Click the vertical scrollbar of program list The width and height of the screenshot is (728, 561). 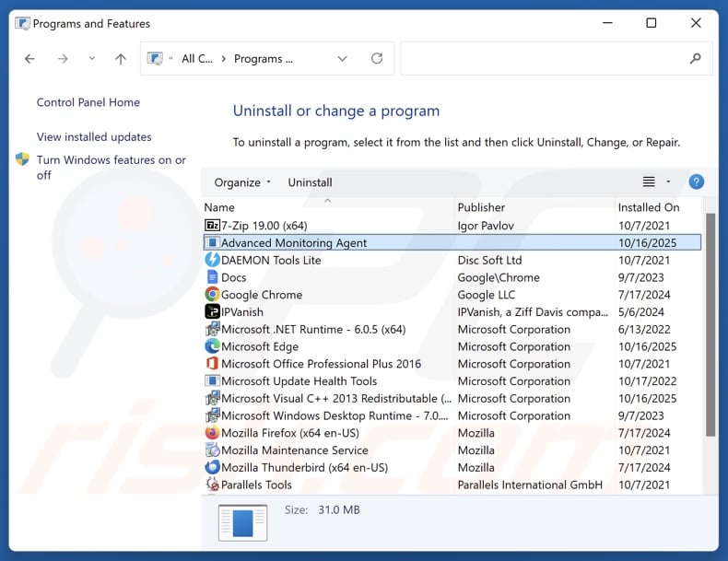click(x=710, y=322)
